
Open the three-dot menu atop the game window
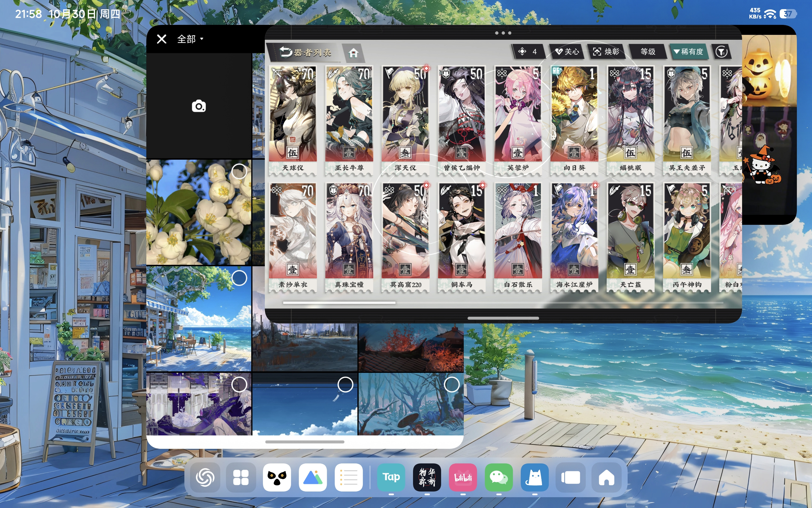click(503, 33)
